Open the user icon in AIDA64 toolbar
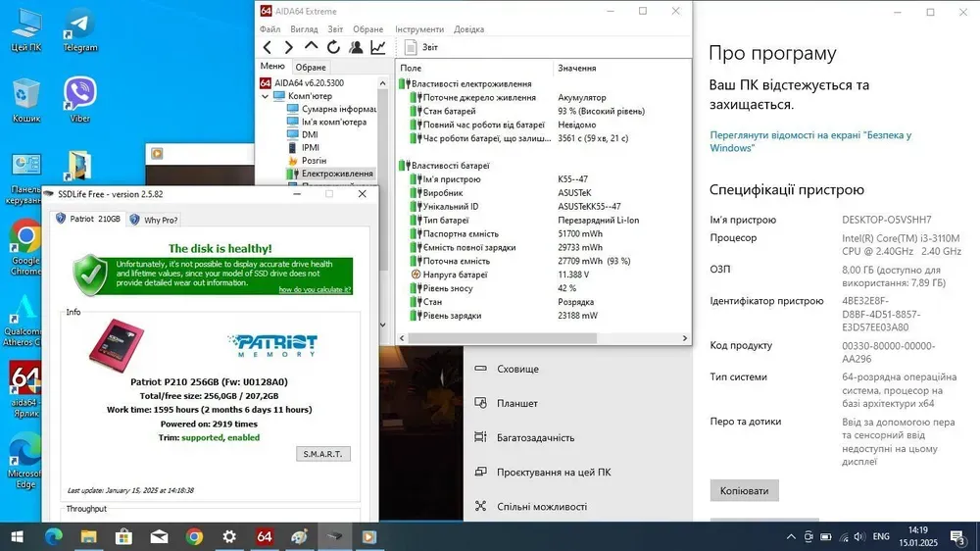The height and width of the screenshot is (551, 980). [356, 47]
